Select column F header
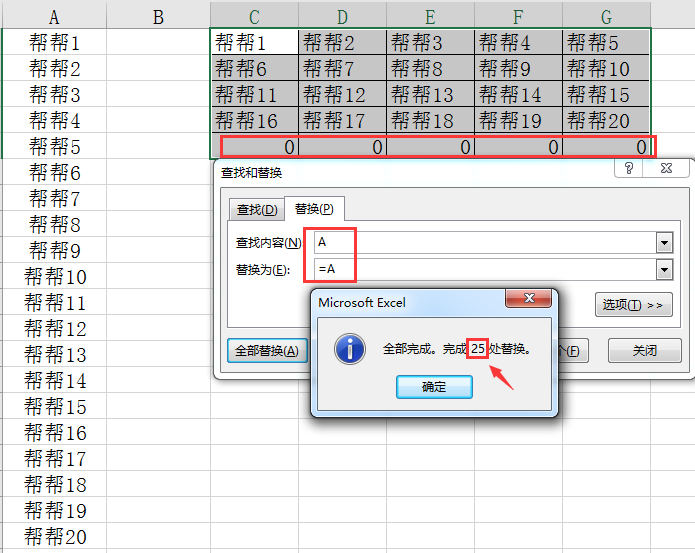The height and width of the screenshot is (553, 695). [518, 17]
